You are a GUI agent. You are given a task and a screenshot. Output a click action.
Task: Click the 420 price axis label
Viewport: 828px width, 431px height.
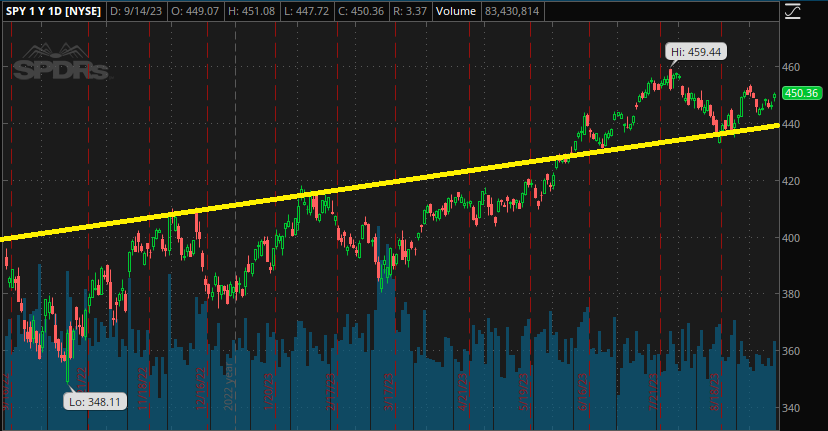791,181
